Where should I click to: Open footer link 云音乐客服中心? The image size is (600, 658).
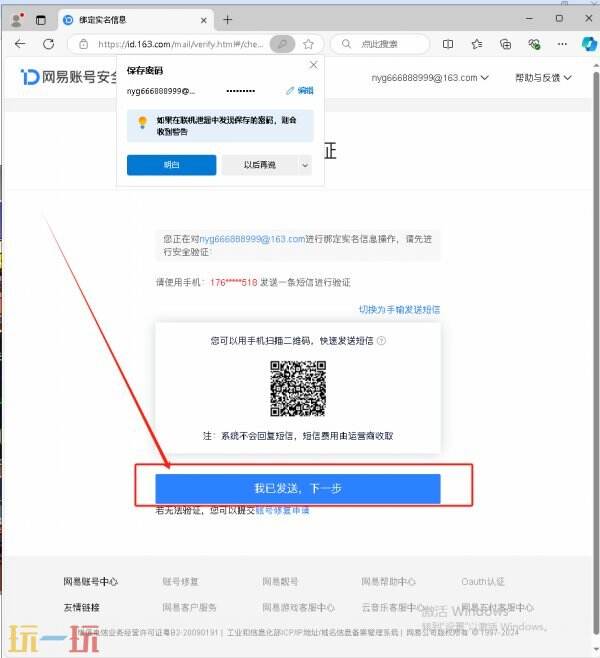click(393, 607)
